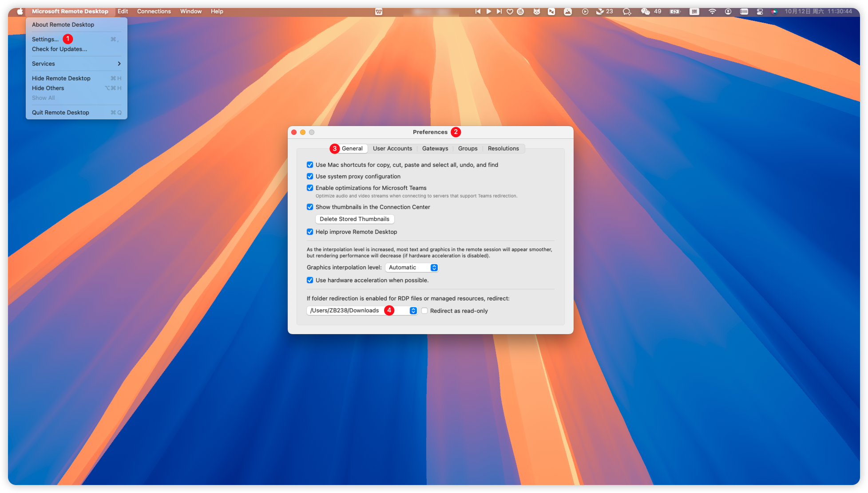Click the red spiral icon in menu bar
This screenshot has width=868, height=493.
click(x=520, y=12)
